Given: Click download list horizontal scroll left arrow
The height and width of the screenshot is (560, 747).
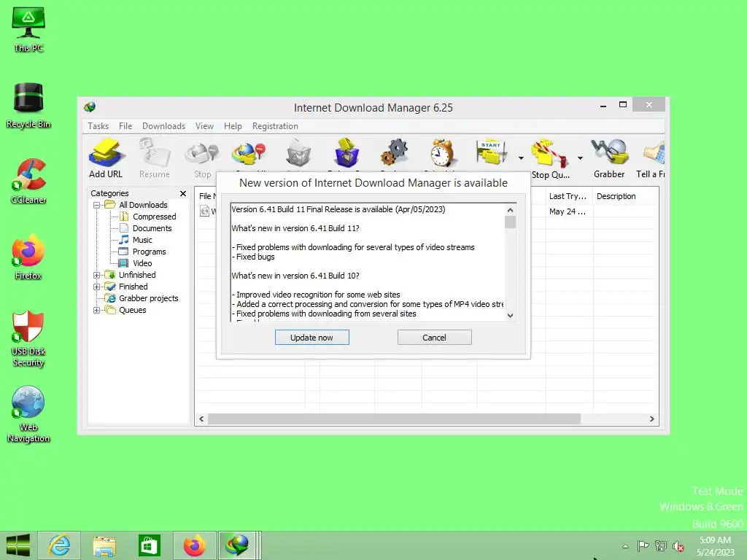Looking at the screenshot, I should click(201, 419).
